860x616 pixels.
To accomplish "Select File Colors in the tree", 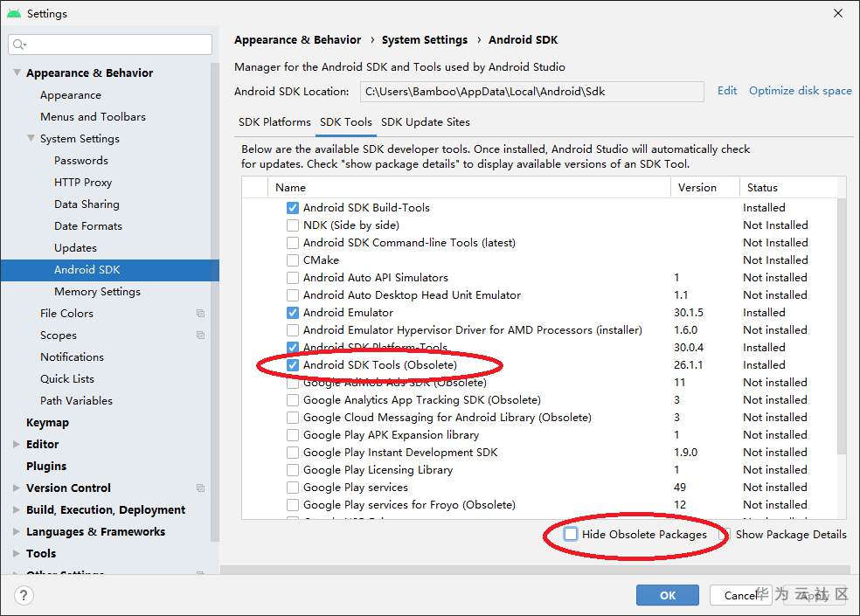I will pos(66,313).
